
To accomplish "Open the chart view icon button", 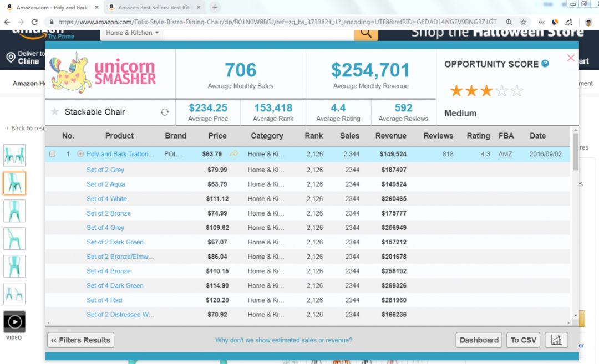I will (556, 340).
